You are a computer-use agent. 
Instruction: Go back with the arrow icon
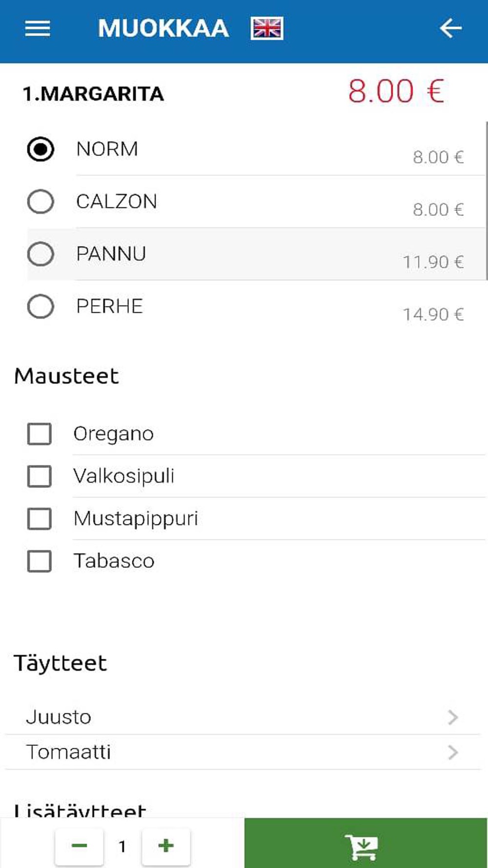point(450,28)
